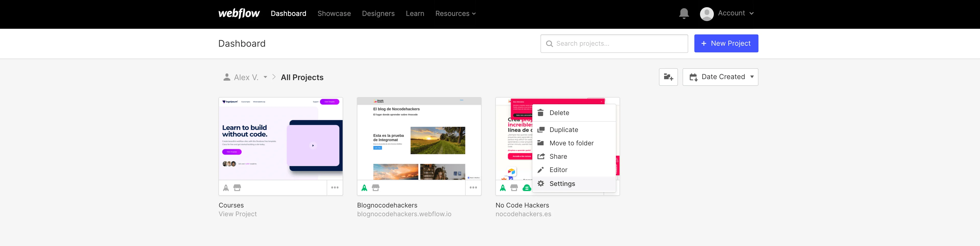Open the notifications bell
The image size is (980, 246).
coord(684,14)
